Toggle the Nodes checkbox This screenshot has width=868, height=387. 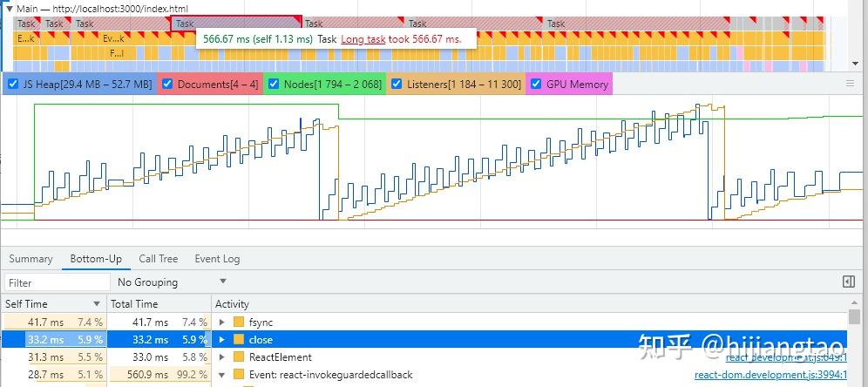[274, 85]
